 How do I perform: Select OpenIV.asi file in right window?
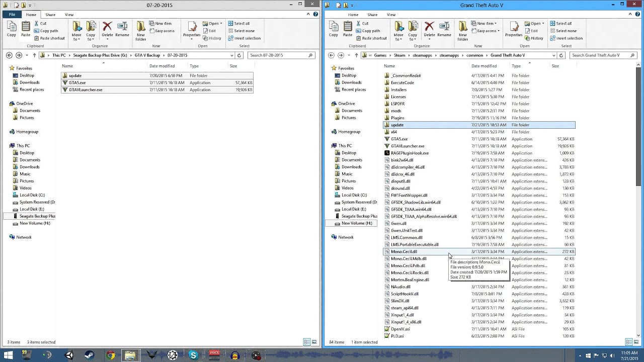[479, 329]
